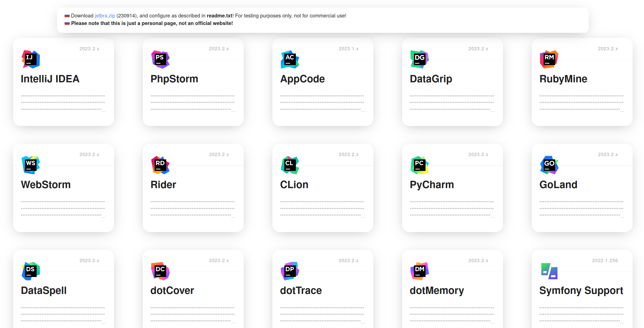Click the masked license key under PyCharm
Screen dimensions: 644x328
452,209
